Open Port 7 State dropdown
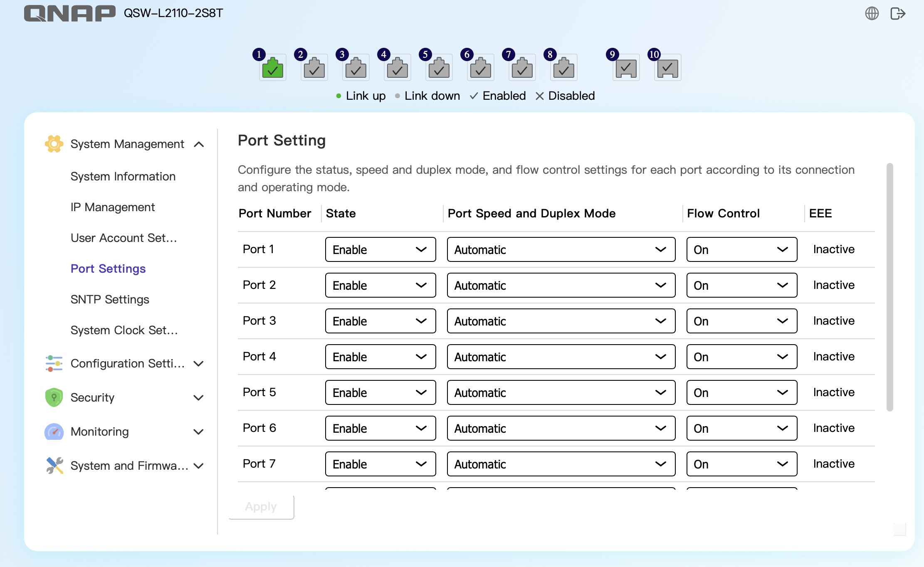The height and width of the screenshot is (567, 924). tap(380, 464)
